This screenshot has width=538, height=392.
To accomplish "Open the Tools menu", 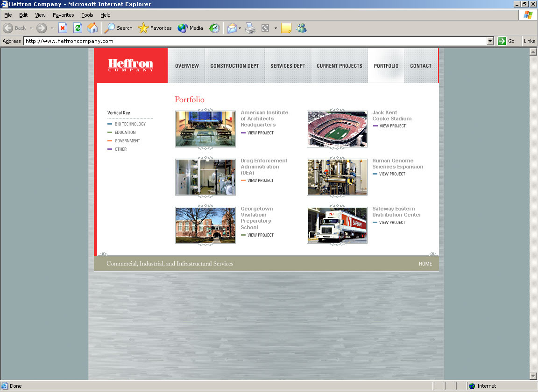I will tap(87, 15).
